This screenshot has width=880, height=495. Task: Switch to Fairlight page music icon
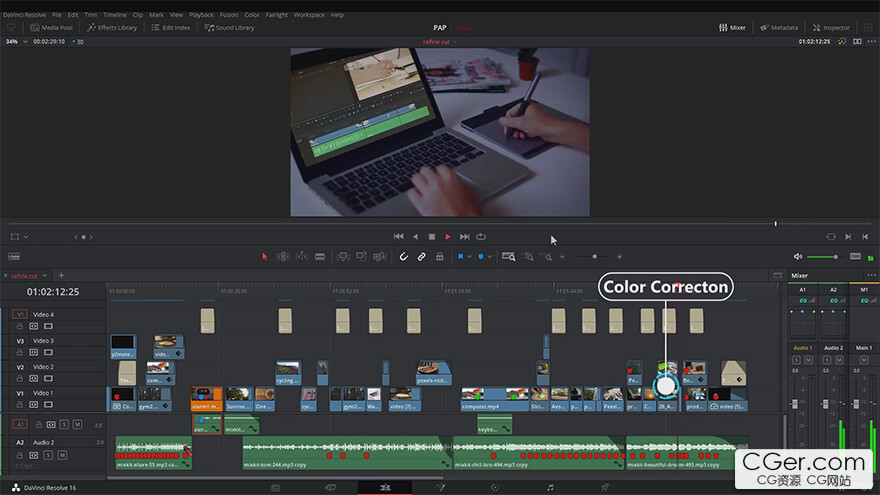coord(550,488)
